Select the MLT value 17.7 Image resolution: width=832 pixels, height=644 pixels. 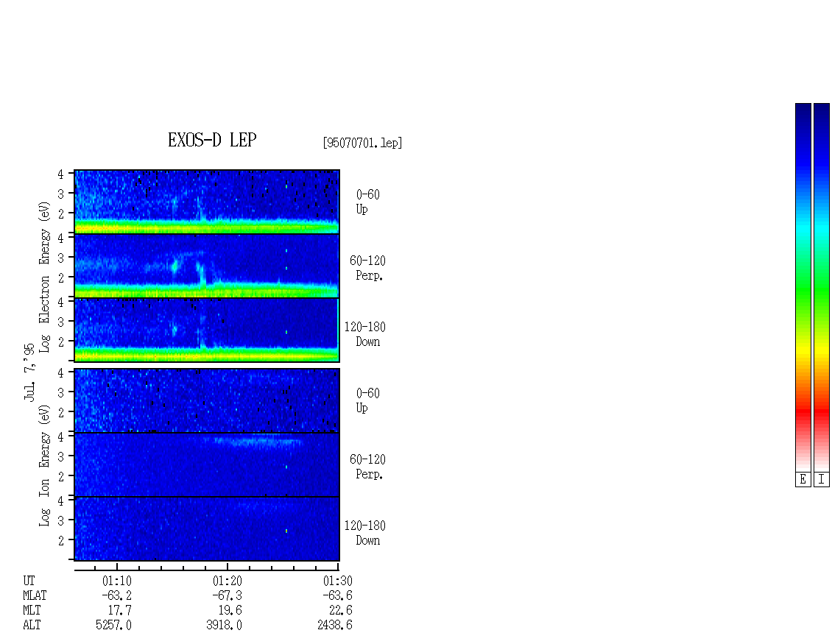pyautogui.click(x=120, y=611)
